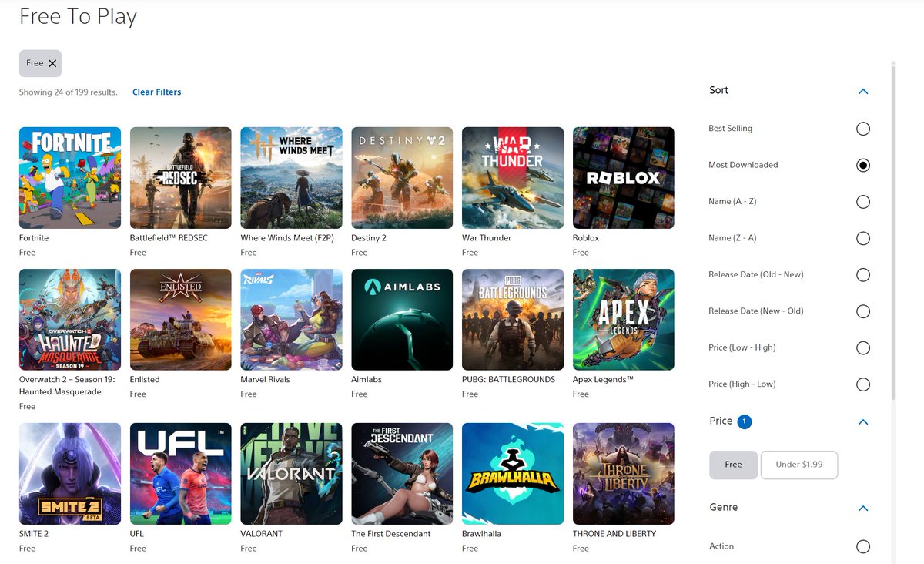This screenshot has width=924, height=564.
Task: Collapse the Sort section chevron
Action: [x=863, y=91]
